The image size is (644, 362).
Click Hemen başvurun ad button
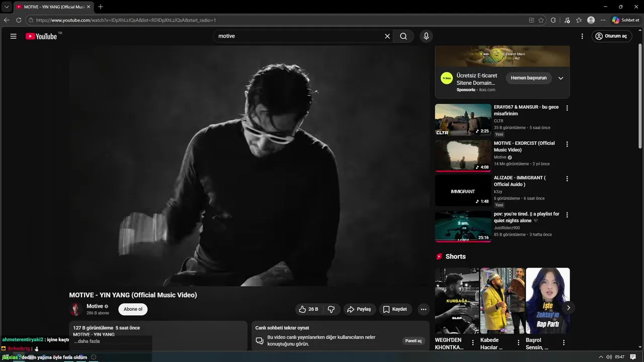528,78
